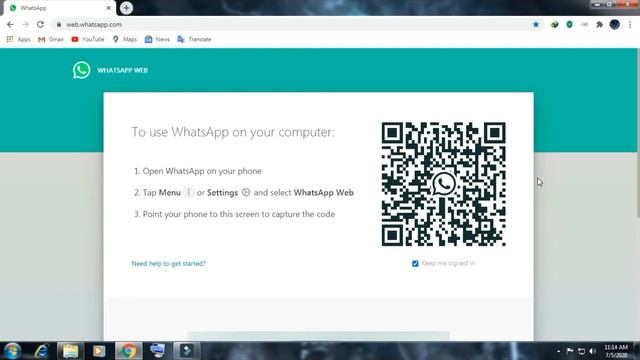The height and width of the screenshot is (360, 640).
Task: Open the News bookmark
Action: pos(157,39)
